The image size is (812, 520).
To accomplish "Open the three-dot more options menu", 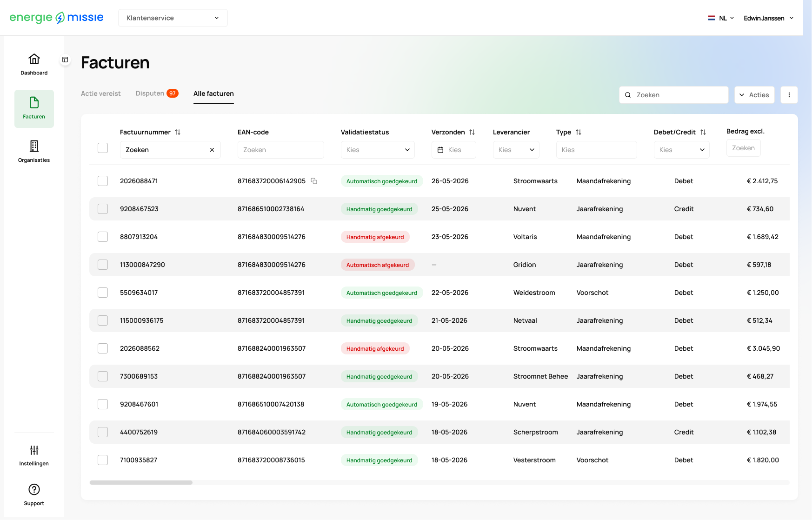I will 789,95.
